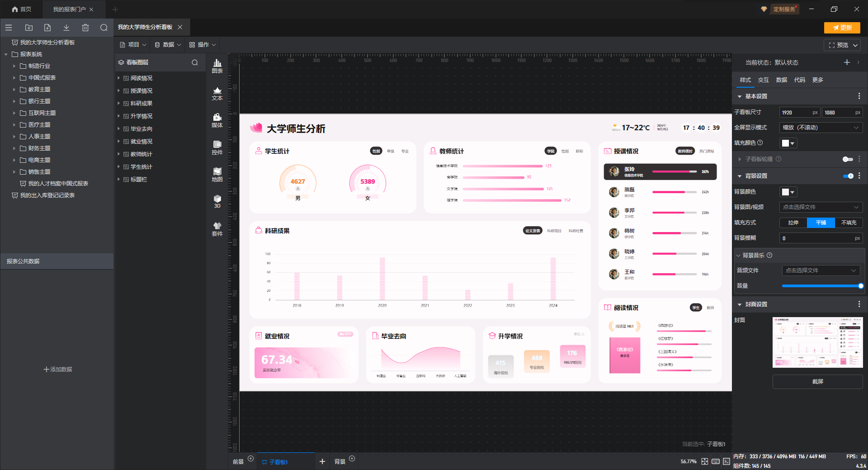Open 全屏显示模式 dropdown
The width and height of the screenshot is (868, 470).
click(821, 128)
